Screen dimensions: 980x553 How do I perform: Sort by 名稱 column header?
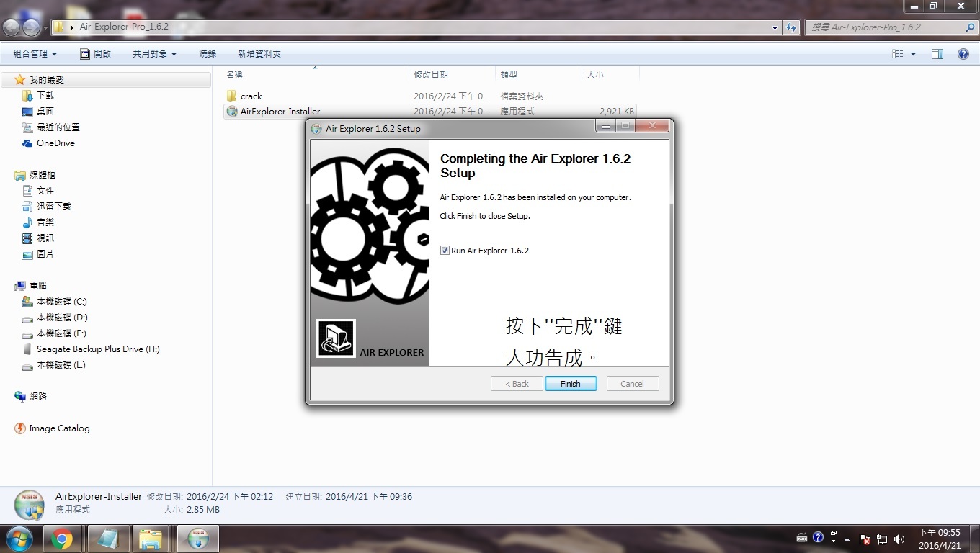pos(234,74)
